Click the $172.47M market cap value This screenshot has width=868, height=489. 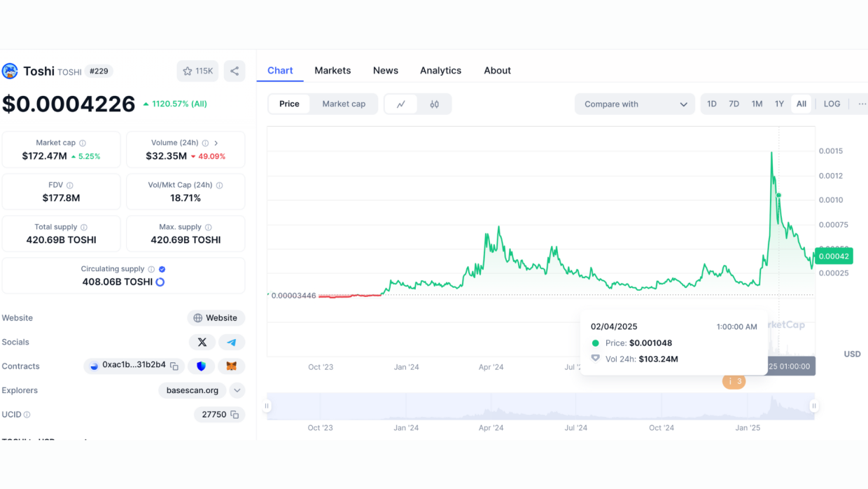tap(45, 156)
